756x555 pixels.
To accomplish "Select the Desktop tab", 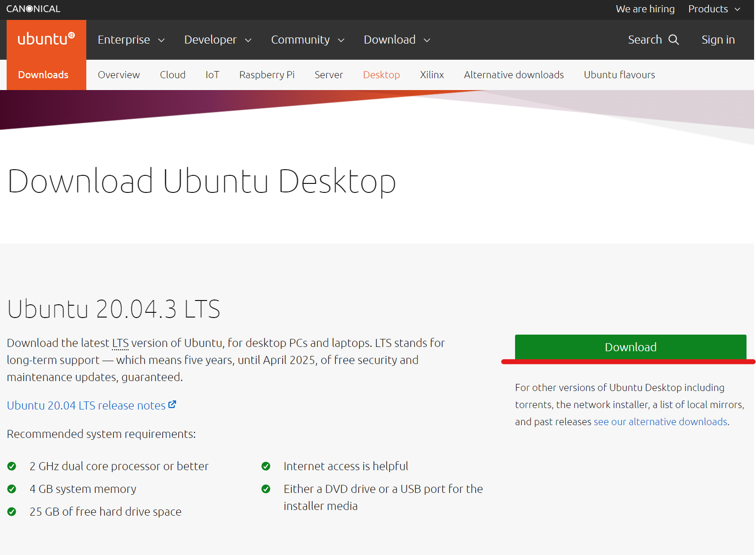I will coord(381,75).
